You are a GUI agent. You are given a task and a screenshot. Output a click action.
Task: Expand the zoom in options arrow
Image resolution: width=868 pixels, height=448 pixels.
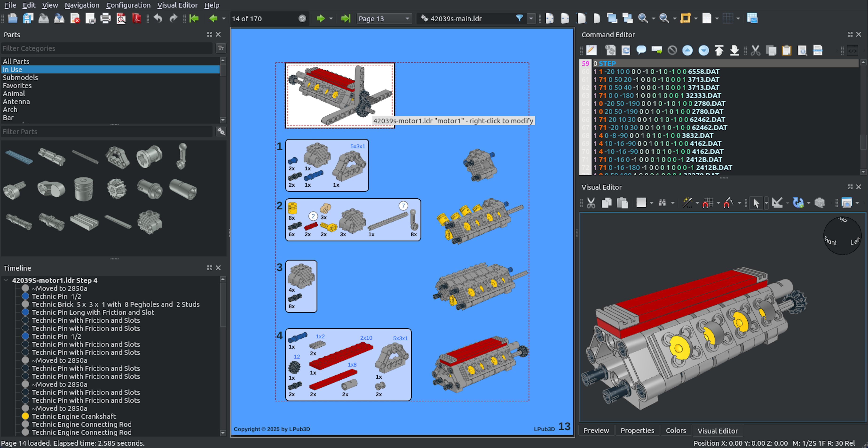click(x=653, y=18)
